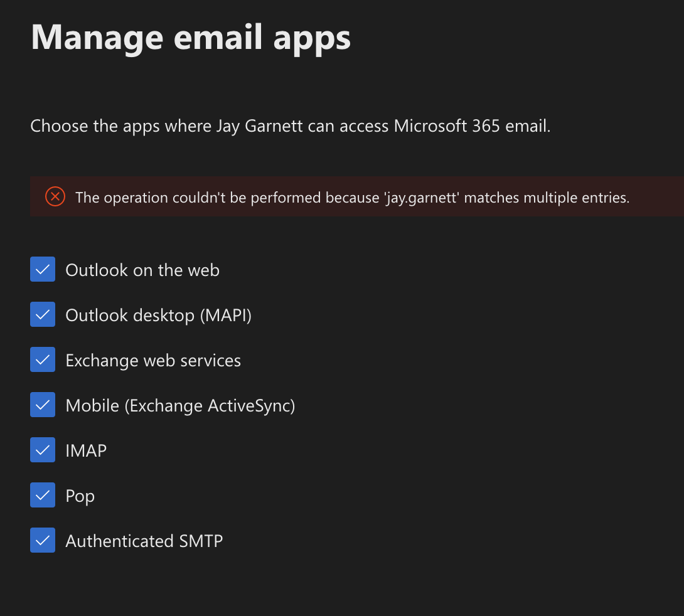Disable Mobile (Exchange ActiveSync)
Screen dimensions: 684x616
pos(42,405)
